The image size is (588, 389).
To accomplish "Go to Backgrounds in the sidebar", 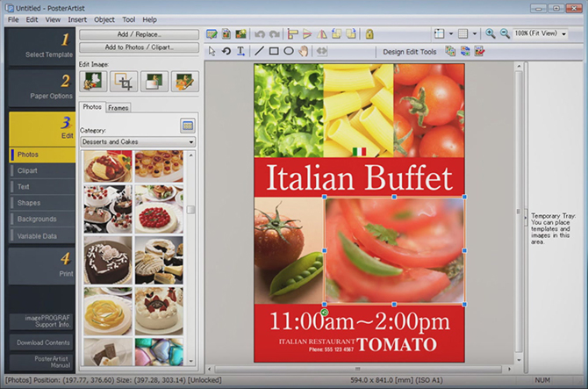I will (37, 219).
